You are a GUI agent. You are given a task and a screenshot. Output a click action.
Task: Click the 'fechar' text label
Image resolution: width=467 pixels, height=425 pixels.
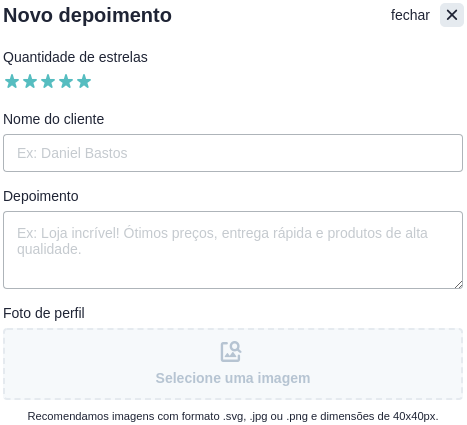click(x=410, y=15)
